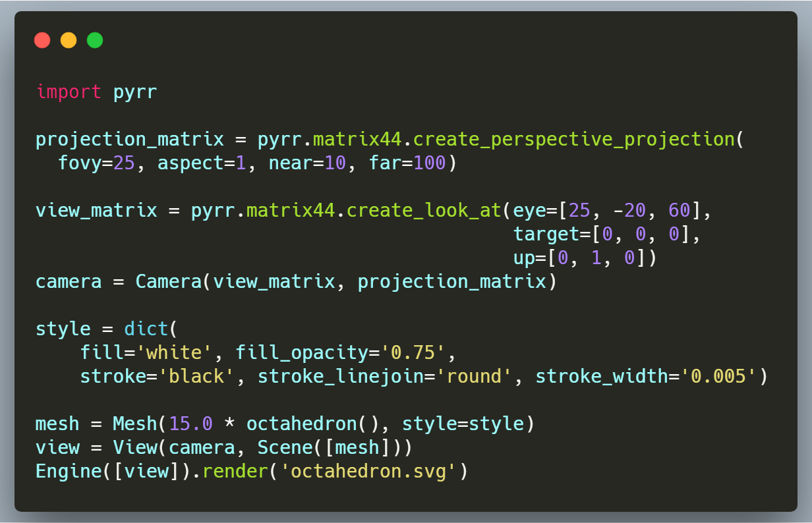Image resolution: width=812 pixels, height=523 pixels.
Task: Click the number 15.0
Action: tap(191, 424)
